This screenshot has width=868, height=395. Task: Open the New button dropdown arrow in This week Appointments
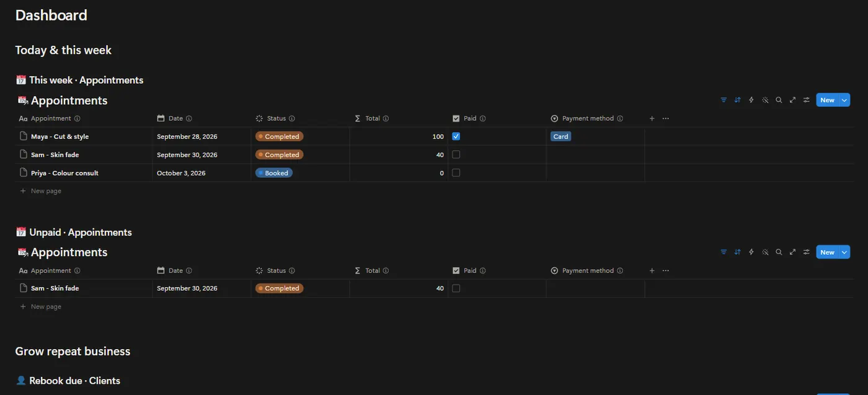click(844, 100)
